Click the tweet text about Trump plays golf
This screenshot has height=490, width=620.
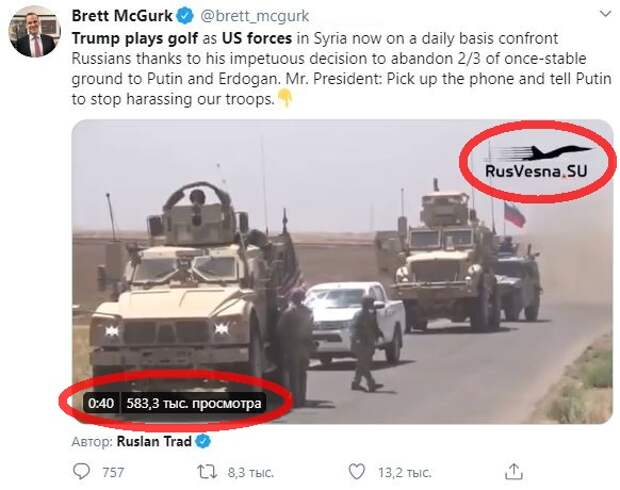click(342, 68)
